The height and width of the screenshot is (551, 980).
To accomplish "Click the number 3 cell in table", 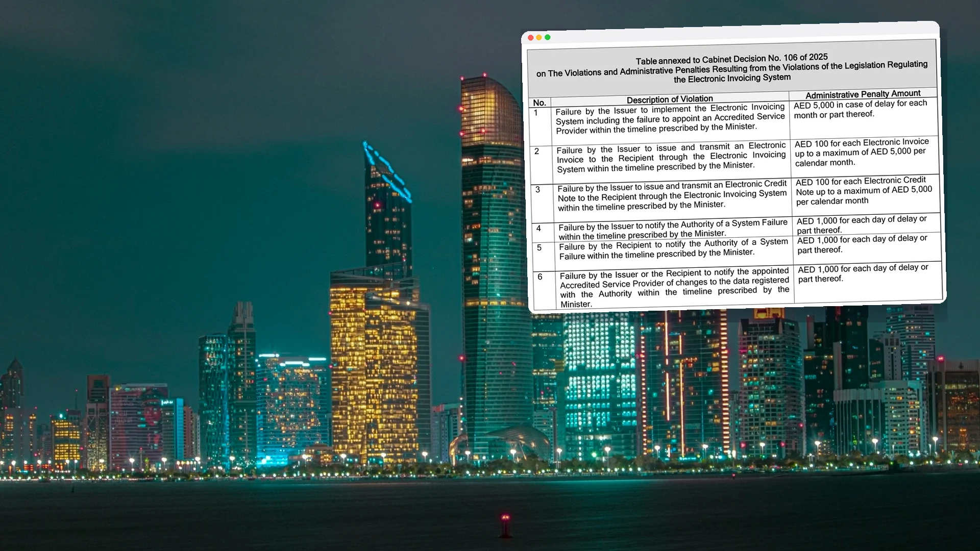I will pyautogui.click(x=538, y=190).
